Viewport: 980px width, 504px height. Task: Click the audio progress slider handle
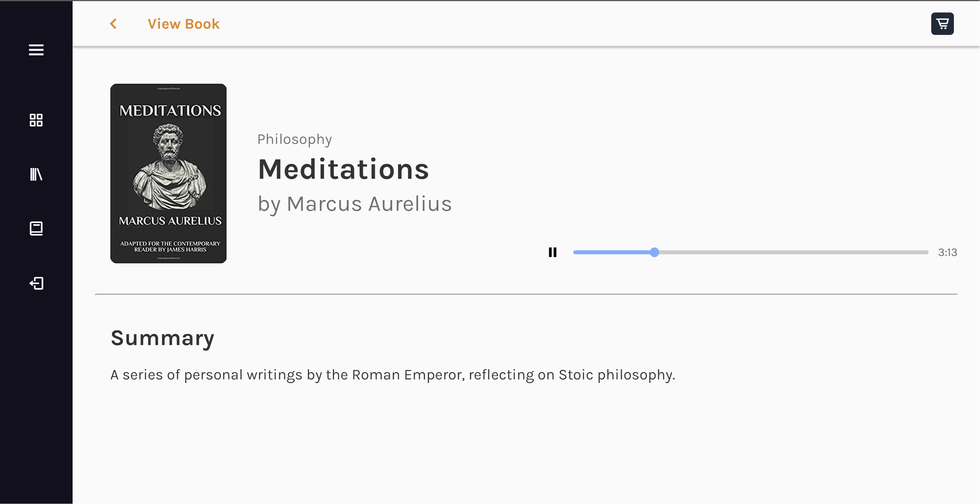click(654, 252)
